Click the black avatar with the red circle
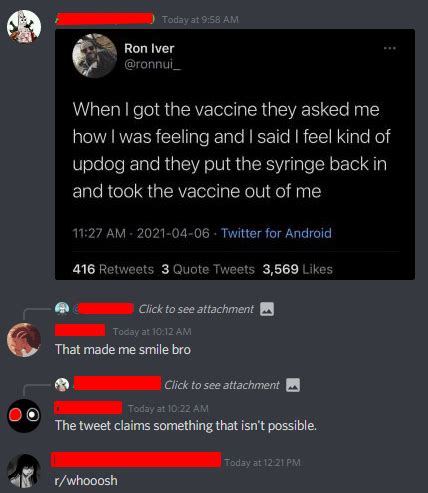 point(24,416)
